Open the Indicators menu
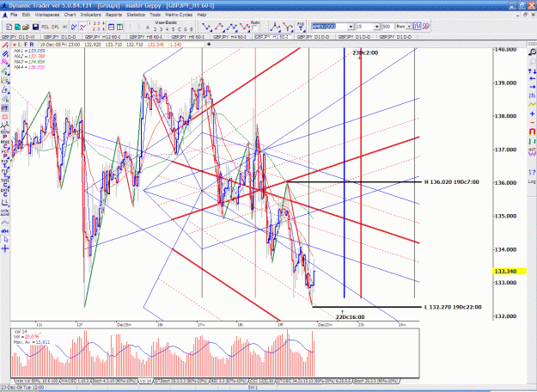The width and height of the screenshot is (537, 392). tap(90, 15)
